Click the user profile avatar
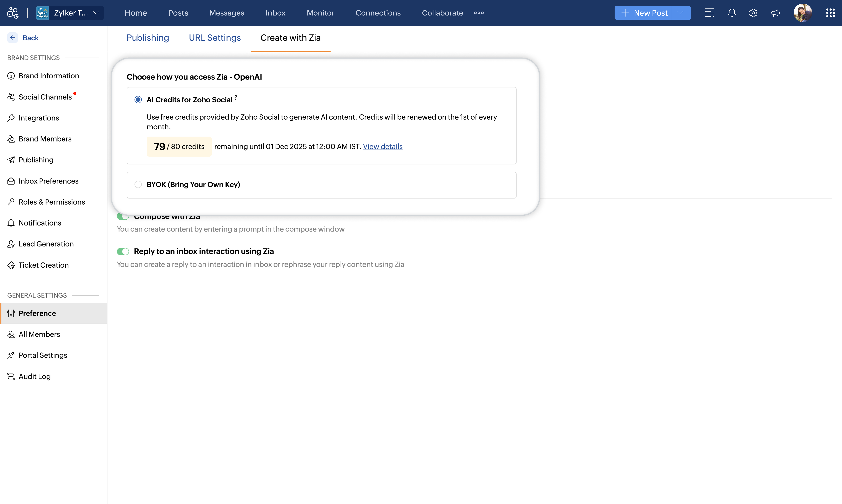This screenshot has width=842, height=504. coord(803,13)
